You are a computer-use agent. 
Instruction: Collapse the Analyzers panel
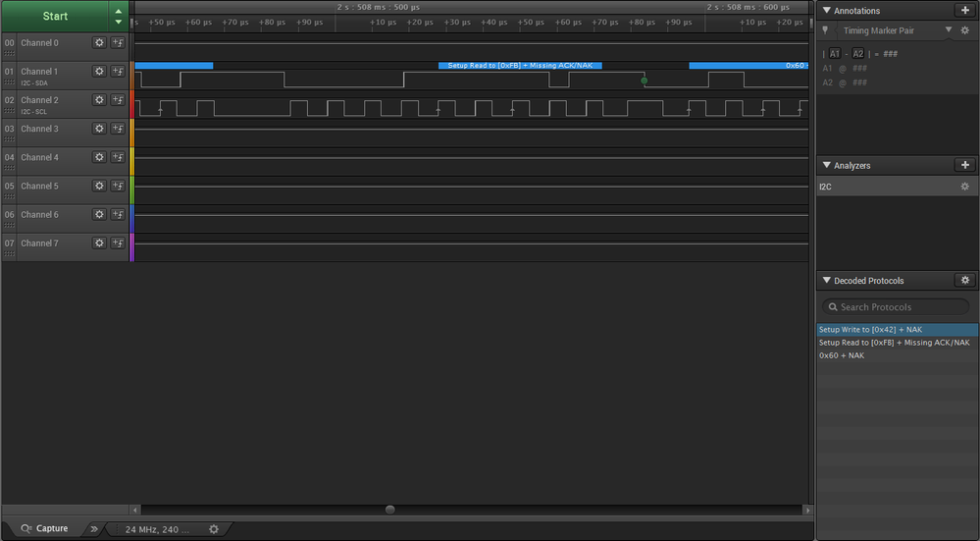pos(826,165)
